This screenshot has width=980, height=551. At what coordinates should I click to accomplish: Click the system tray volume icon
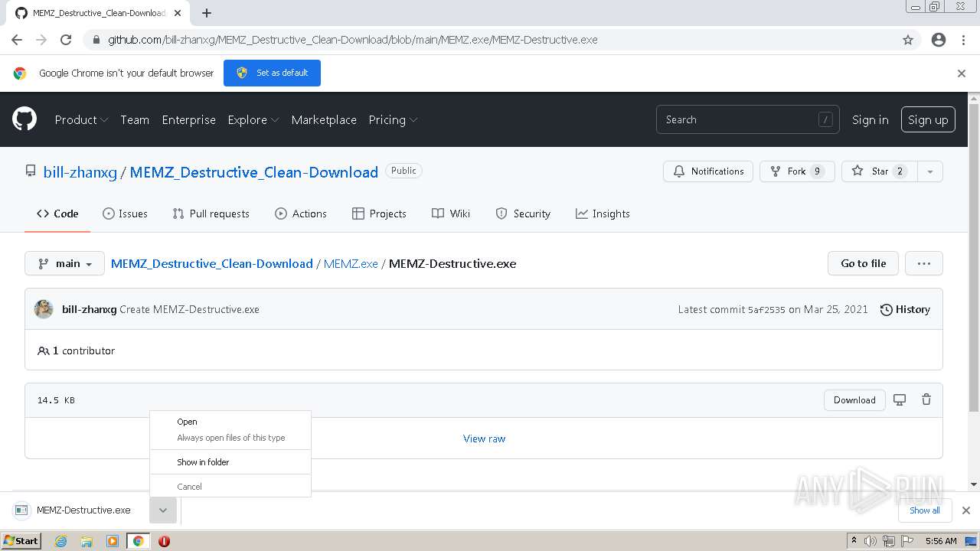point(871,541)
